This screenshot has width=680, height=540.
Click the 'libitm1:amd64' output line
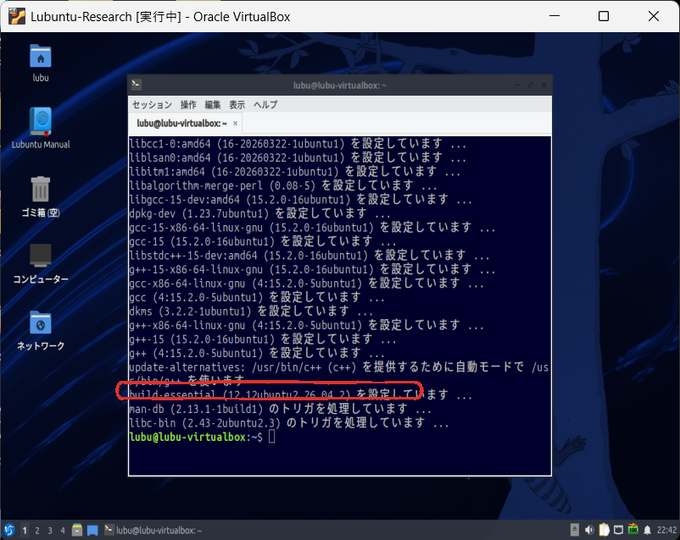295,171
